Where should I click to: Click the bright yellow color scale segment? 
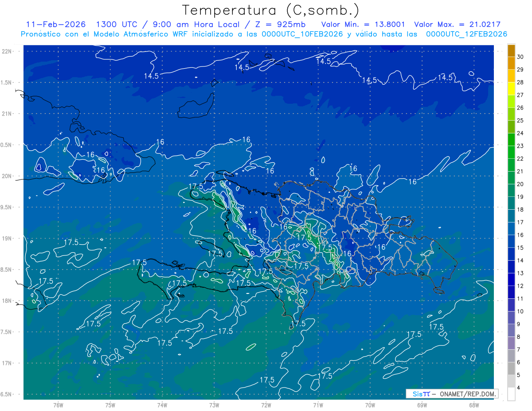point(512,89)
